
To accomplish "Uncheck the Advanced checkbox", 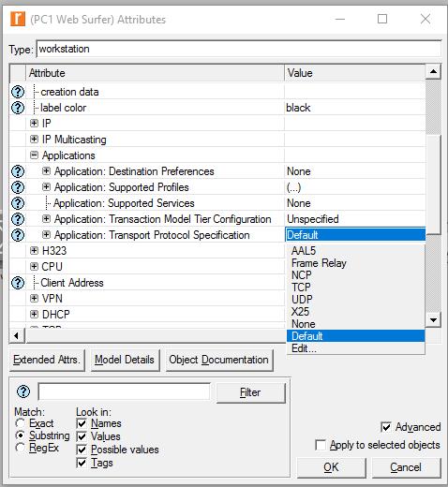I will [386, 427].
